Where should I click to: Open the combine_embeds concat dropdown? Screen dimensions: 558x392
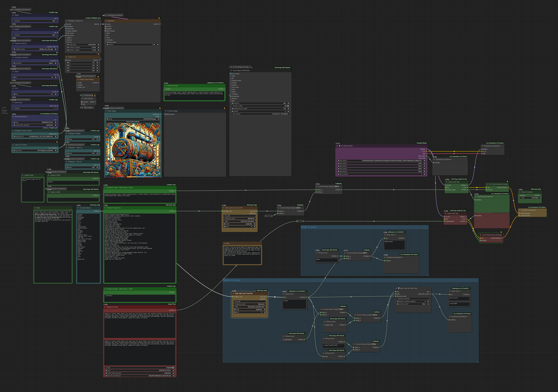83,47
